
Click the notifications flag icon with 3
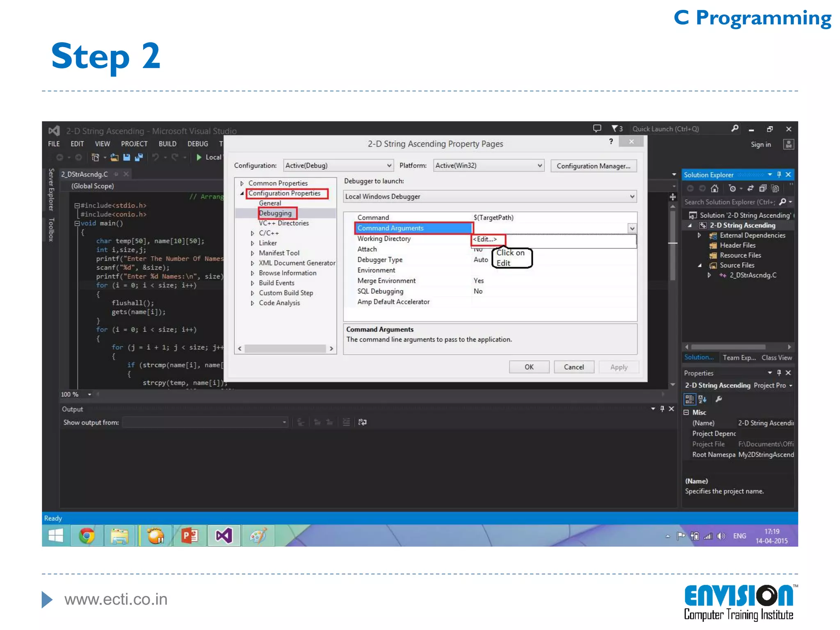point(617,128)
